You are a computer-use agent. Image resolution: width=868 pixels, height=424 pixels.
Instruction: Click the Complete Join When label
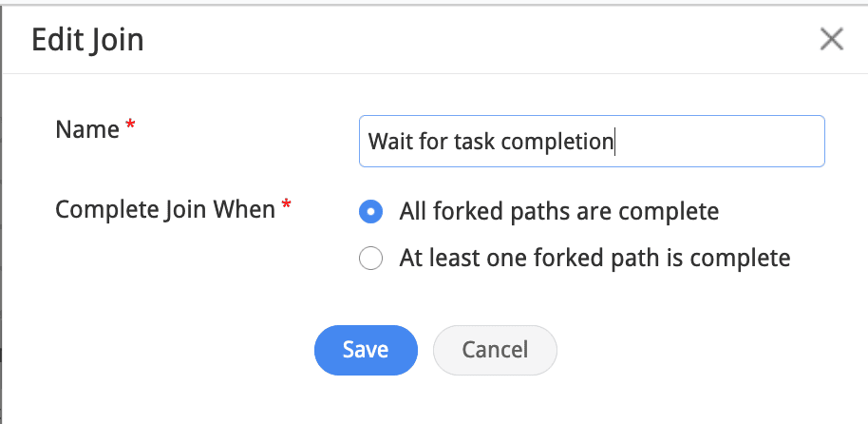click(166, 209)
